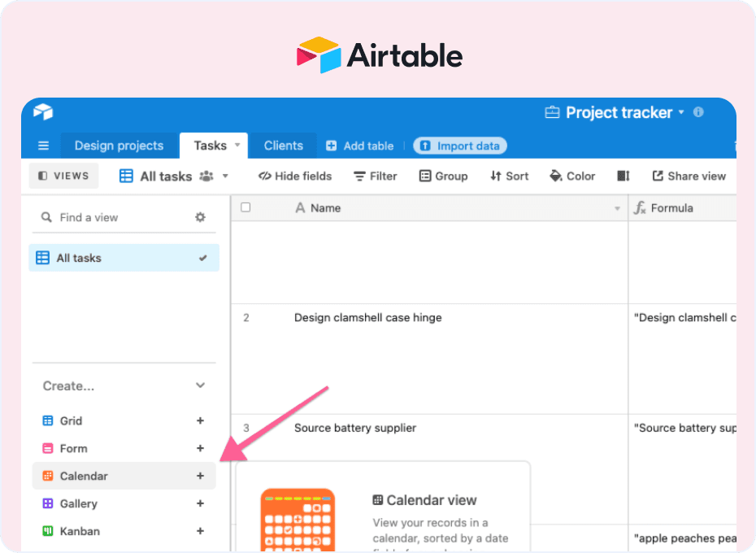Image resolution: width=756 pixels, height=553 pixels.
Task: Click the row height icon in toolbar
Action: pyautogui.click(x=623, y=176)
